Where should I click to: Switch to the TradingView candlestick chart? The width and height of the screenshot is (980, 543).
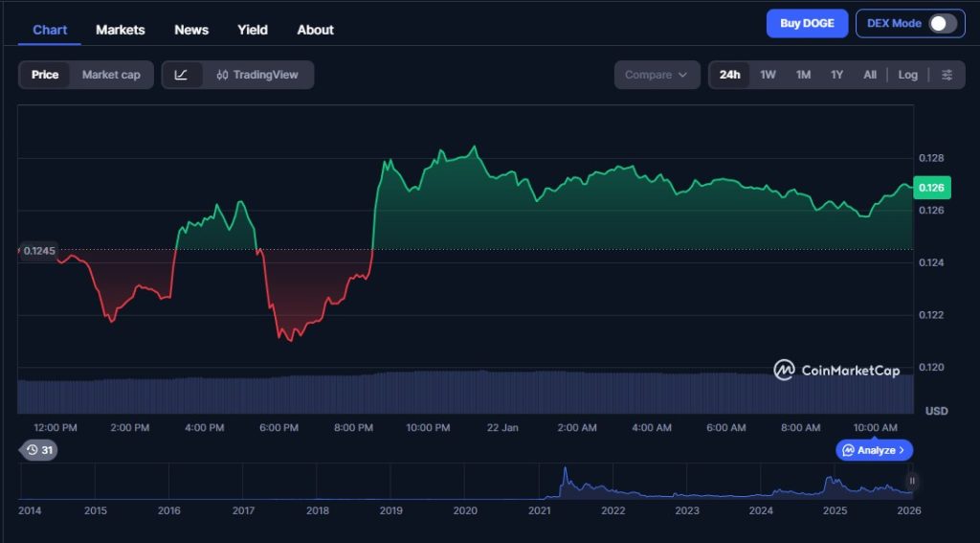pos(257,75)
